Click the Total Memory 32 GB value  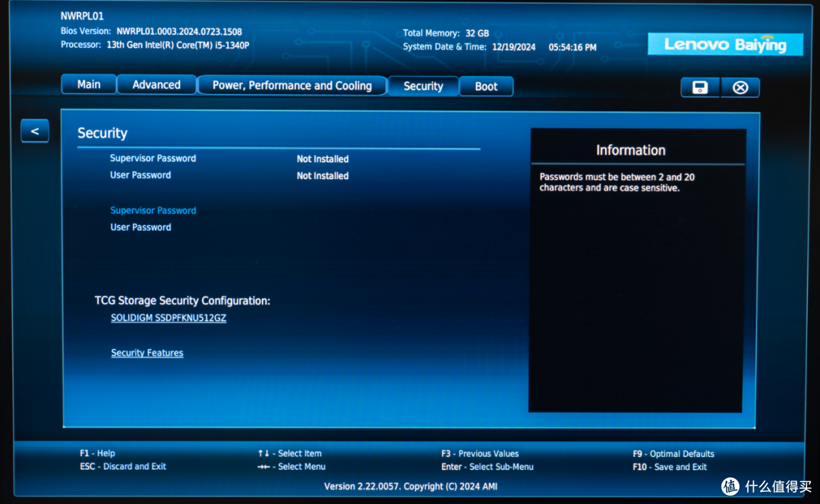tap(477, 33)
